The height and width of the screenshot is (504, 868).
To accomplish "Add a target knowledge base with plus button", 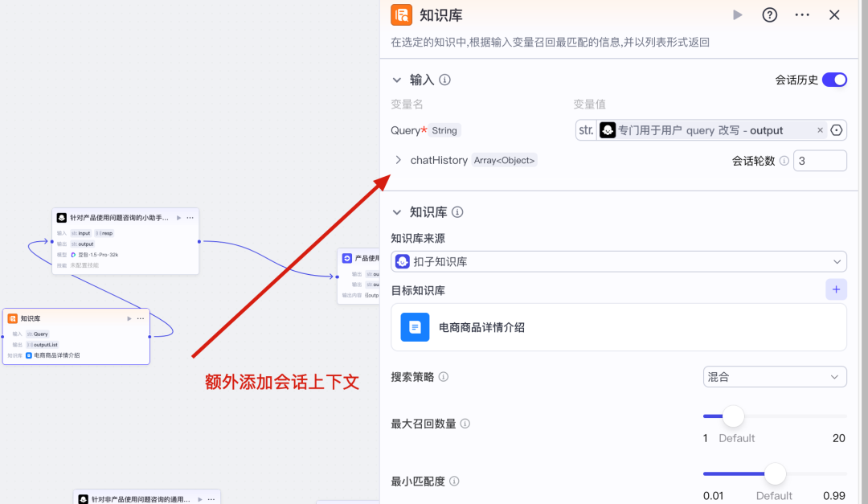I will click(x=836, y=289).
